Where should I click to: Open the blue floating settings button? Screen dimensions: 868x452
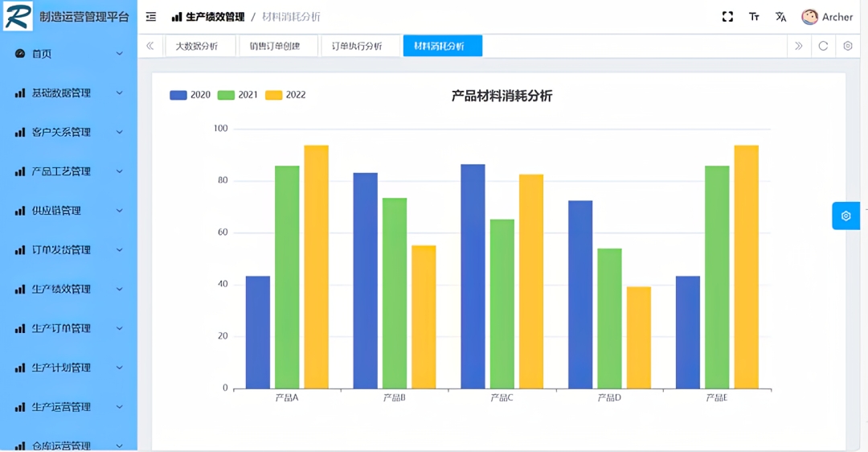[845, 216]
